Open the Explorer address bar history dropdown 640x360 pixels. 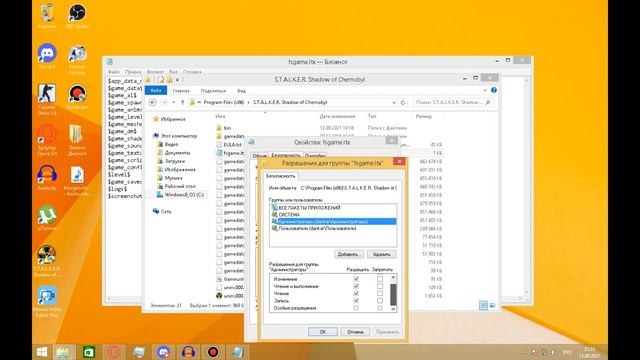click(x=394, y=102)
